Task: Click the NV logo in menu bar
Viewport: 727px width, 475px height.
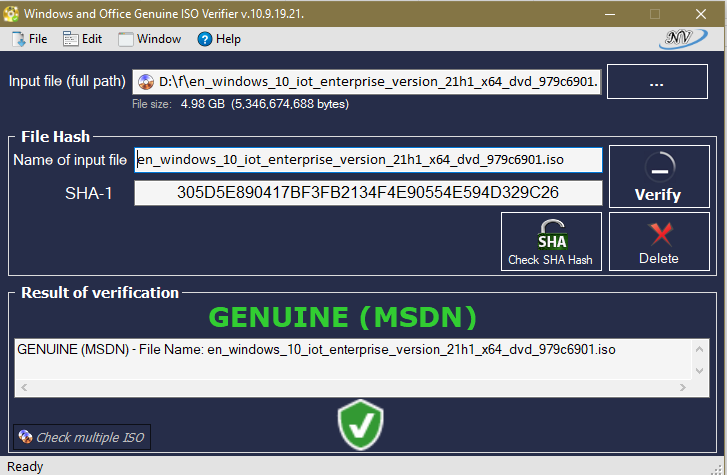Action: coord(682,39)
